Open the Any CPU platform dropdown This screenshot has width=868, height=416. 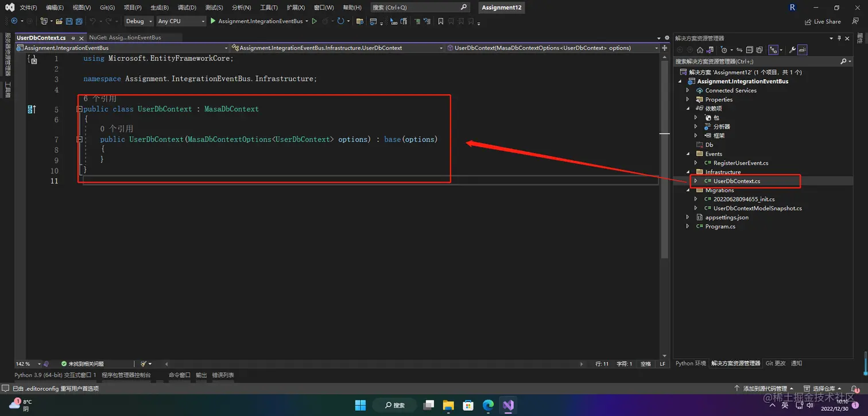[181, 21]
